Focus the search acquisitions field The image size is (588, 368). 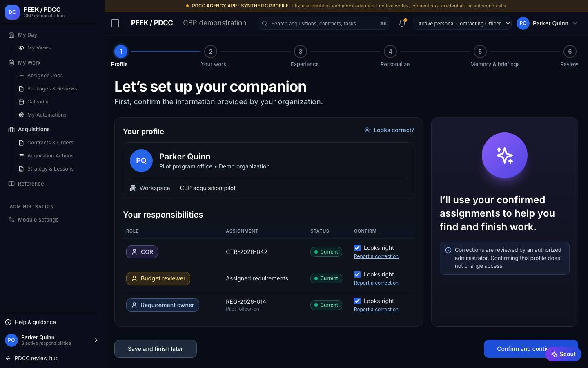(x=323, y=23)
